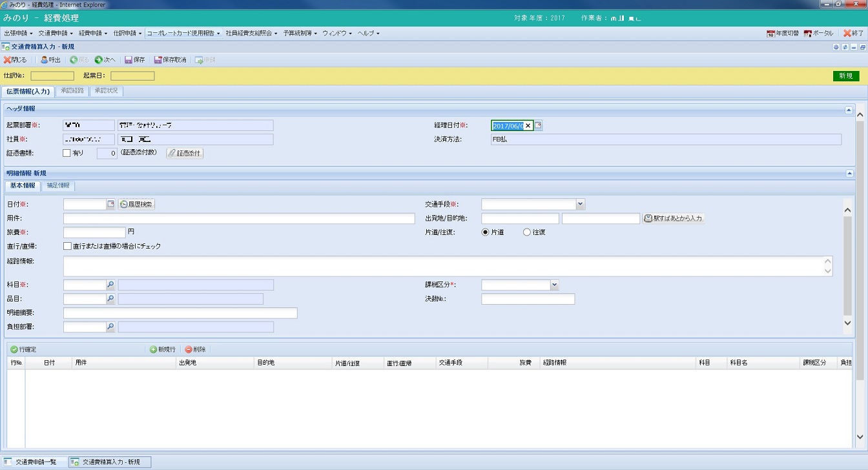Select the 片道 radio button
Viewport: 868px width, 470px height.
tap(486, 232)
